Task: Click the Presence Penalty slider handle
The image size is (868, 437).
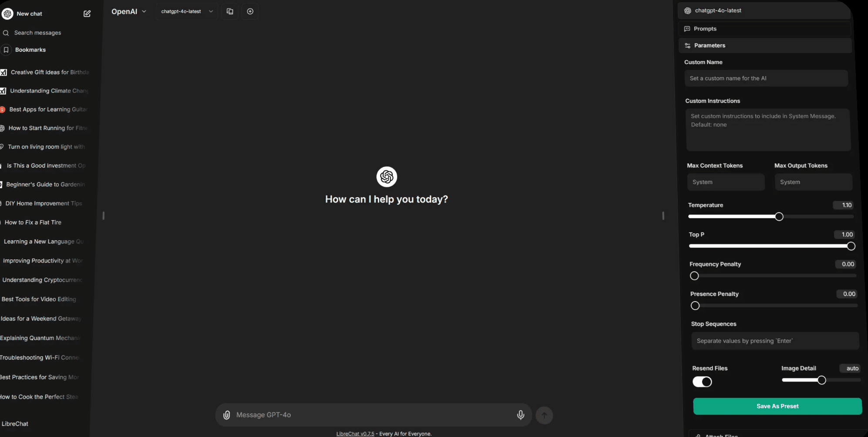Action: click(695, 306)
